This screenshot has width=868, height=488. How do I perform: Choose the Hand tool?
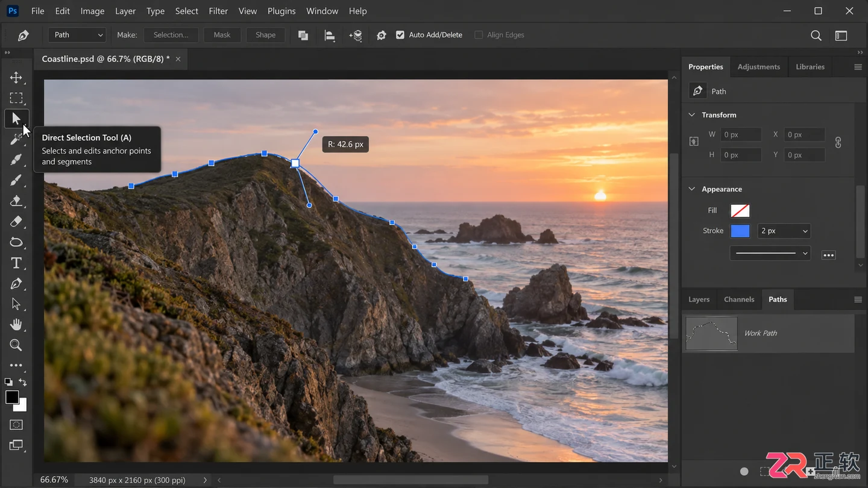(x=16, y=325)
